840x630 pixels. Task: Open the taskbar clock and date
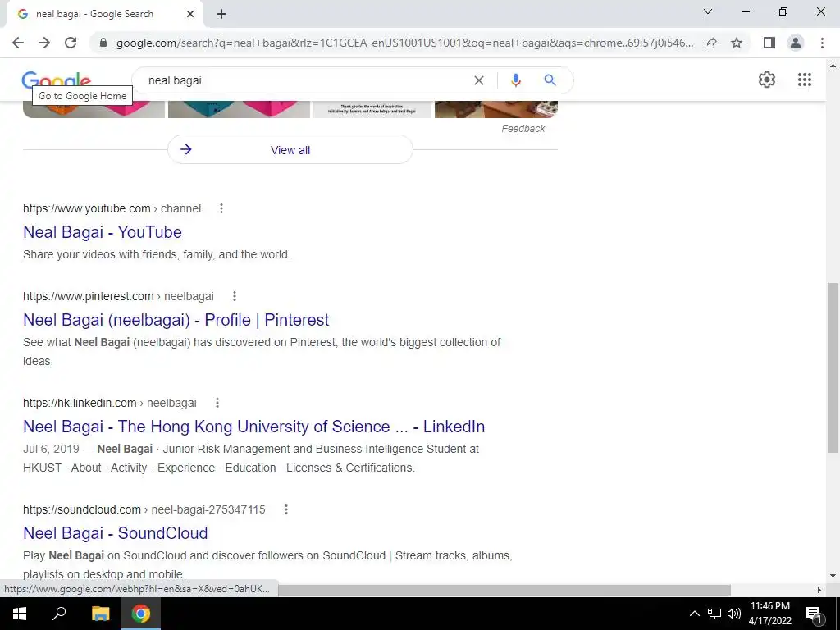tap(769, 614)
